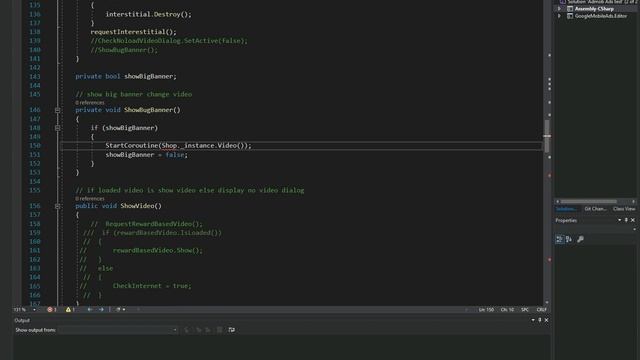640x360 pixels.
Task: Collapse the ShowVideo method outline
Action: point(58,206)
